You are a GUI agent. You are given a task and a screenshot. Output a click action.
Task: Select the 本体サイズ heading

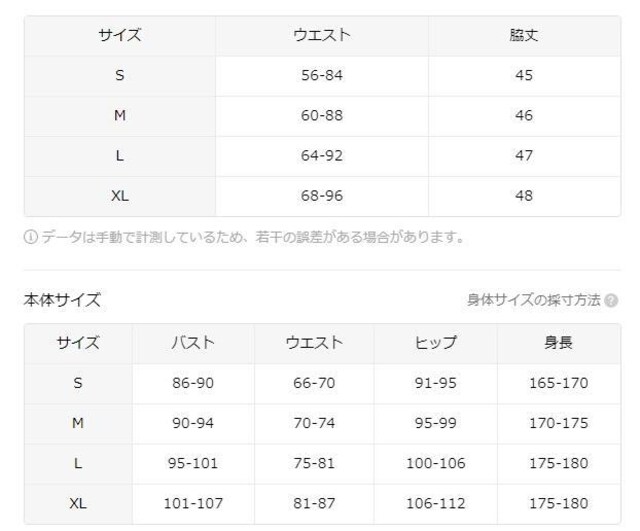(62, 300)
